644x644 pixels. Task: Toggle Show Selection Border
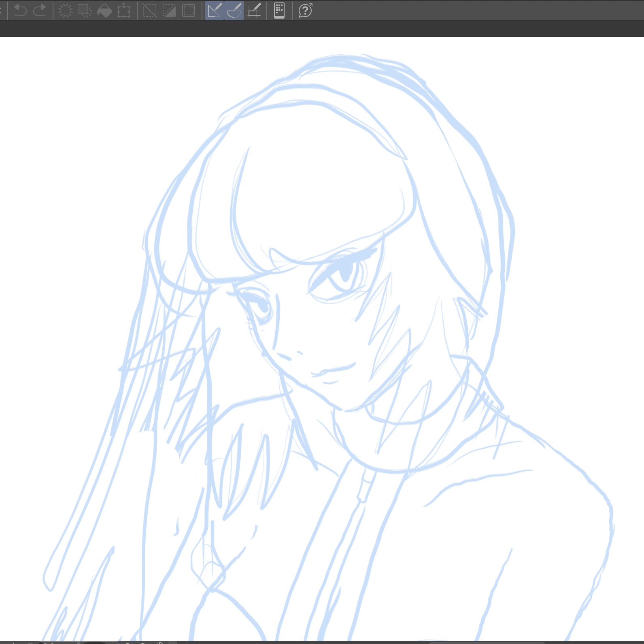tap(189, 11)
